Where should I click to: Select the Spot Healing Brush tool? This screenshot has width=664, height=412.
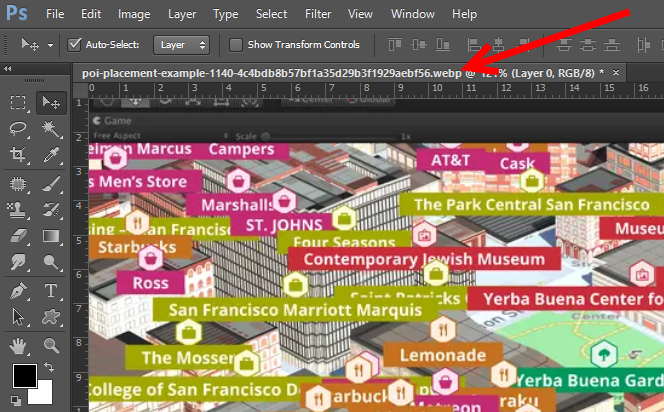(18, 184)
